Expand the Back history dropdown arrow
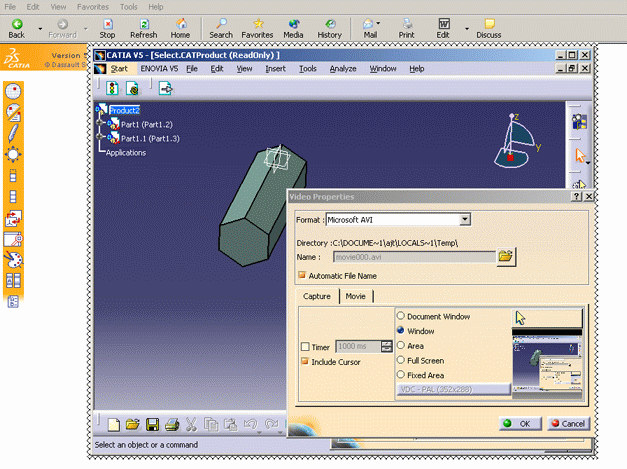 (x=40, y=29)
